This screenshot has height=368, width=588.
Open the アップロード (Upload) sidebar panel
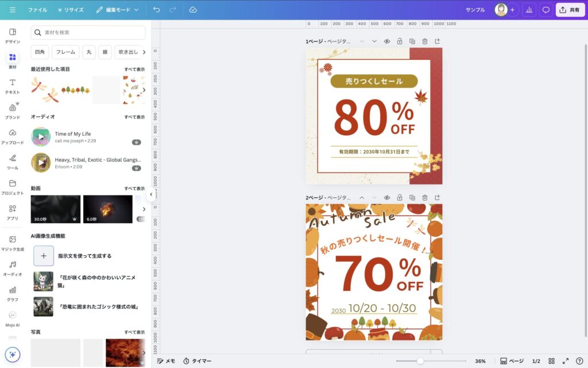pos(12,136)
